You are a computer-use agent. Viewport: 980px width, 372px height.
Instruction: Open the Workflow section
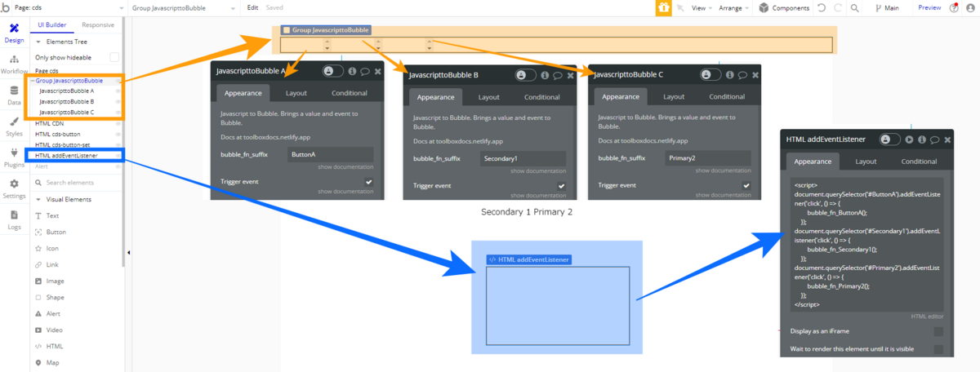tap(14, 65)
